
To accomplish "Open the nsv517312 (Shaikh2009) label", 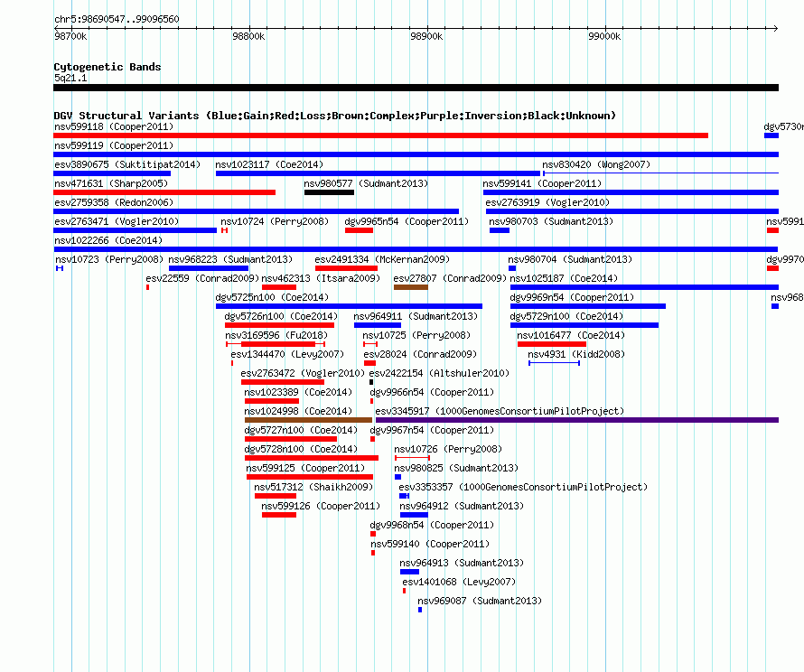I will [313, 487].
